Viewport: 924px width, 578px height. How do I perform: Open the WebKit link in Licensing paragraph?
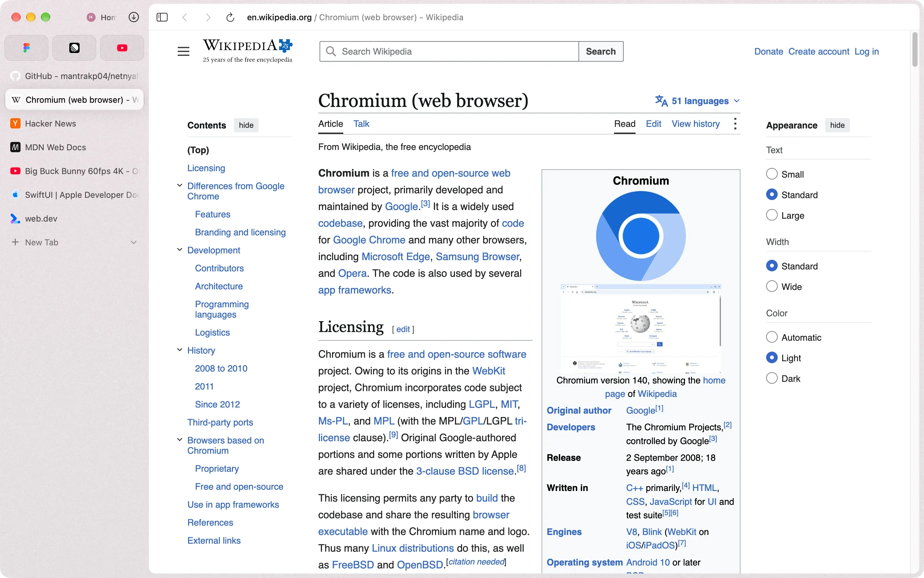pyautogui.click(x=488, y=371)
